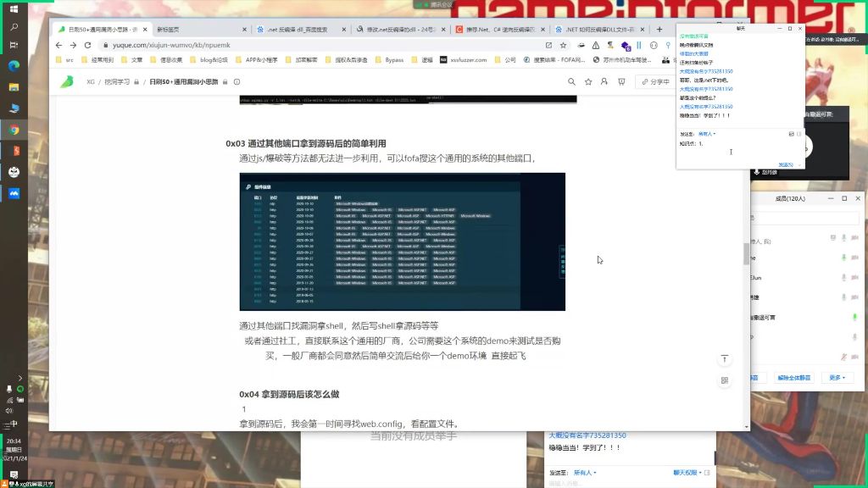Search within Yuque using the magnifier
Screen dimensions: 868x488
pos(571,82)
